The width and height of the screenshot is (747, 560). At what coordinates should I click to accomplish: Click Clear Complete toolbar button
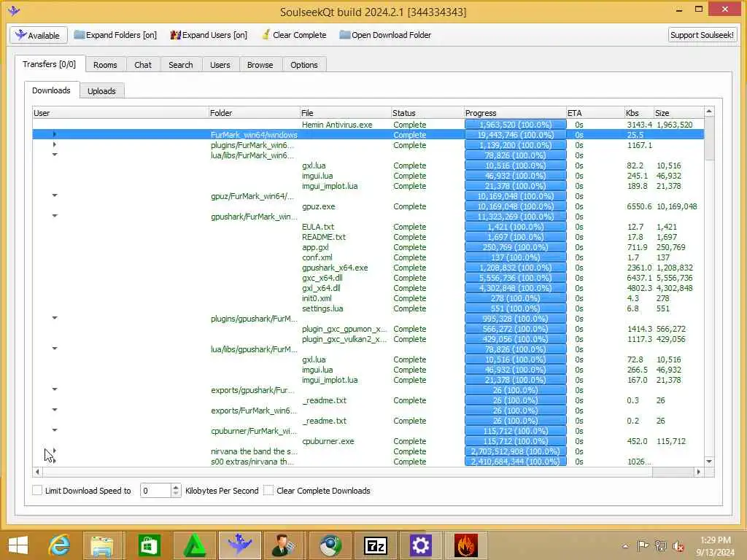click(294, 35)
